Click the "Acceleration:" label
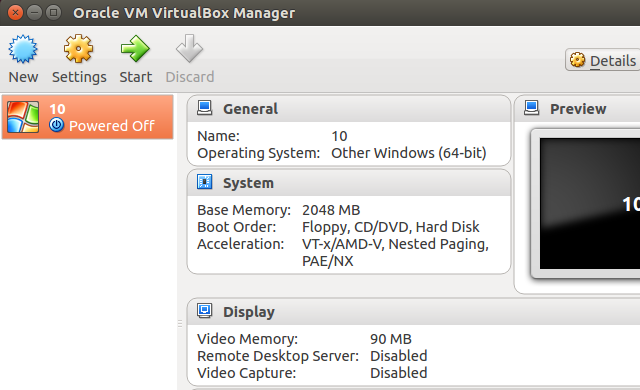The image size is (640, 390). (x=240, y=244)
